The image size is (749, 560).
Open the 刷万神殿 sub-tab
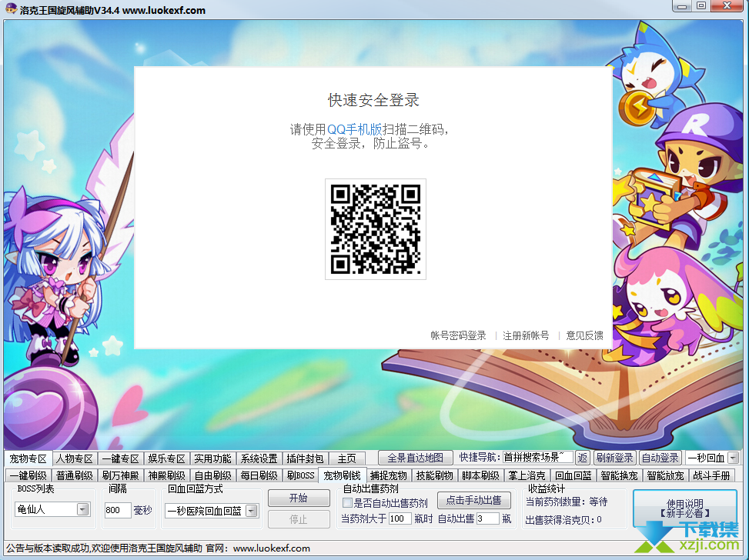click(121, 475)
